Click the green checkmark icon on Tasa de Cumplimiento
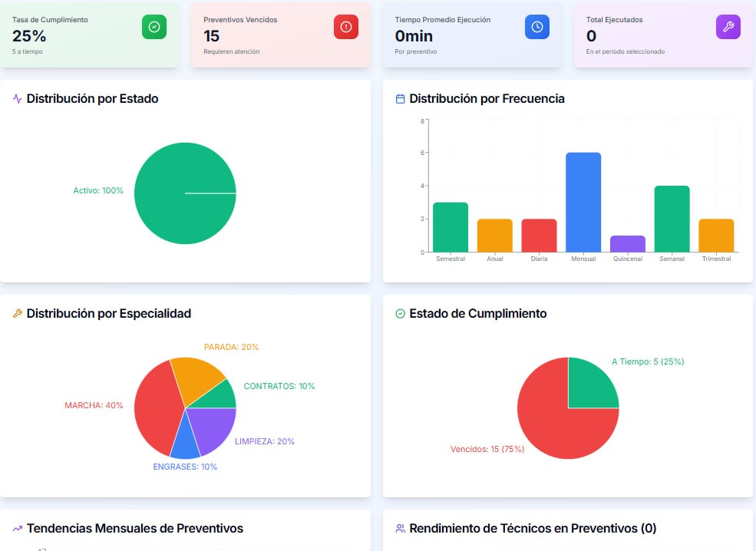Screen dimensions: 756x551 coord(154,27)
